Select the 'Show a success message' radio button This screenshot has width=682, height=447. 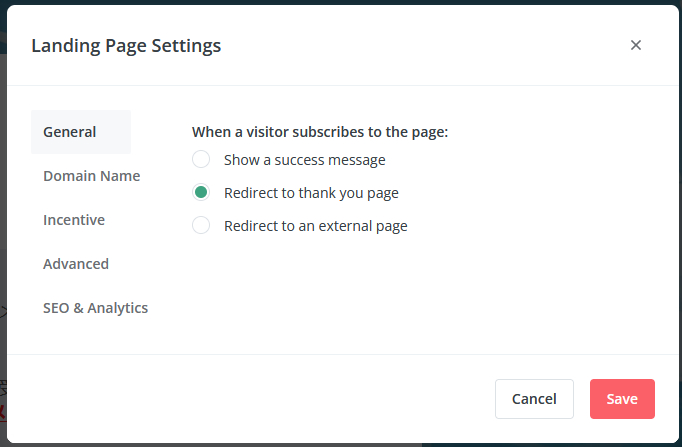point(201,159)
